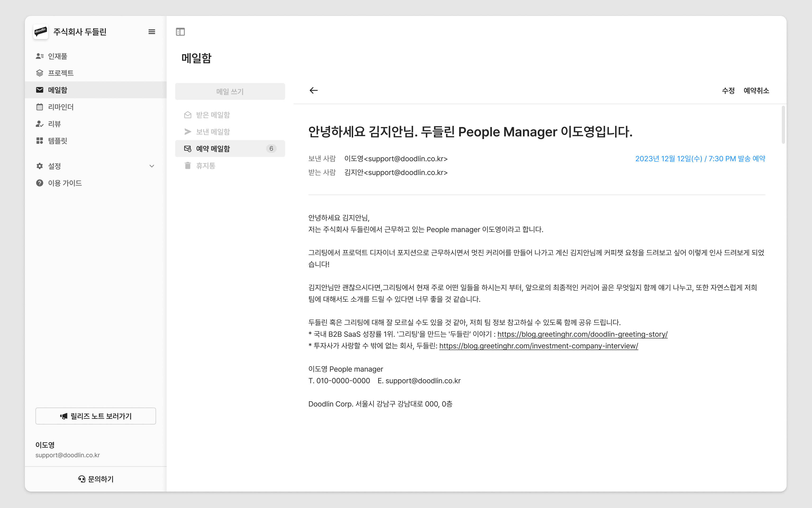Expand the 설정 settings menu
Image resolution: width=812 pixels, height=508 pixels.
click(54, 166)
